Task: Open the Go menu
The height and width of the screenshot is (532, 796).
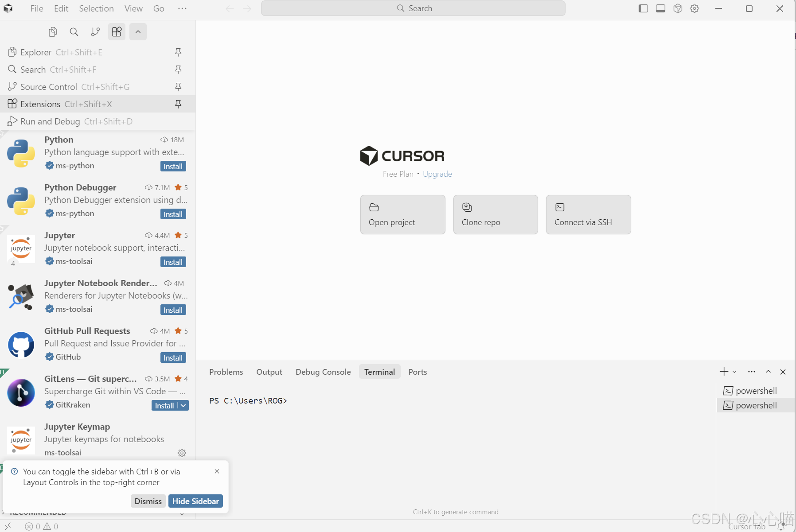Action: (x=159, y=8)
